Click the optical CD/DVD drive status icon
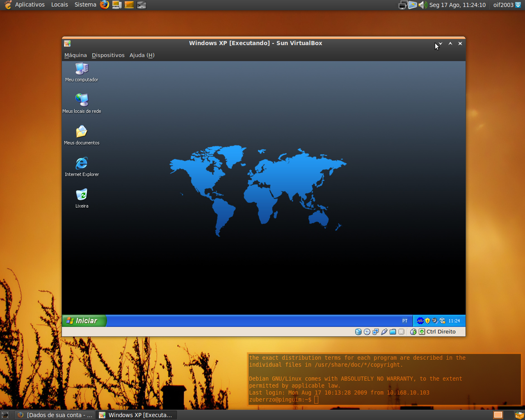Screen dimensions: 525x420 (367, 332)
